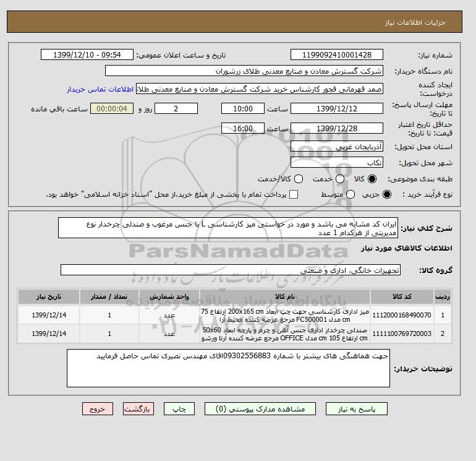
Task: Click the کد کالا column header
Action: (x=402, y=296)
